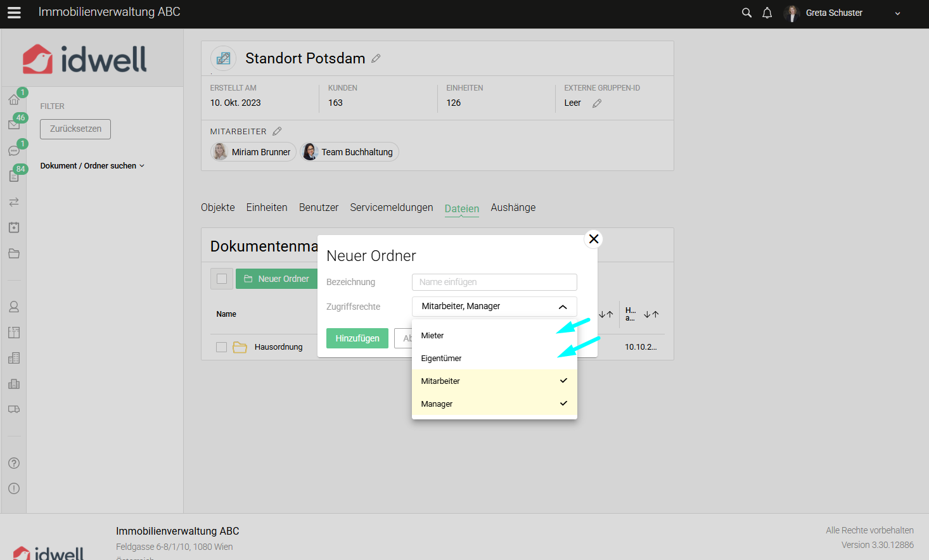Open the notifications bell
The image size is (929, 560).
point(767,13)
